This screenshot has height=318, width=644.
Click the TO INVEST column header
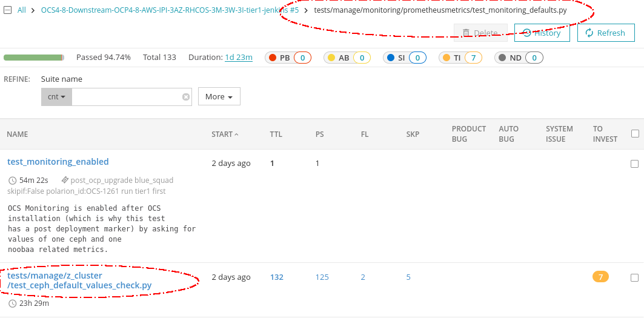605,134
